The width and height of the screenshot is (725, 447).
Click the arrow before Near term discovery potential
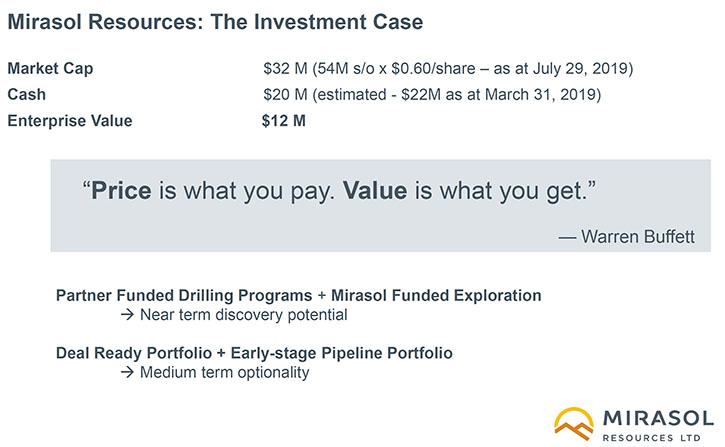[127, 315]
